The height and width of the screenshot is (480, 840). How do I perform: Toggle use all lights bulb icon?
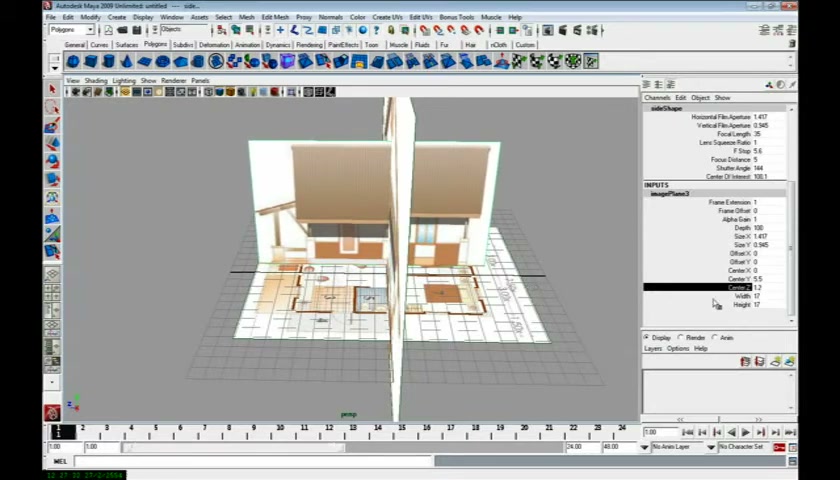pos(253,92)
